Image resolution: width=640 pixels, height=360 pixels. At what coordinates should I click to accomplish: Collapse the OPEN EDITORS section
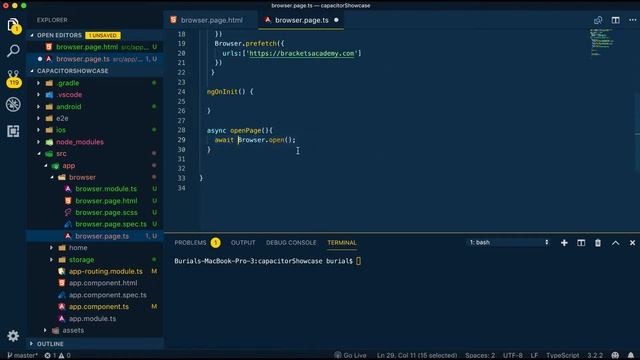coord(59,36)
